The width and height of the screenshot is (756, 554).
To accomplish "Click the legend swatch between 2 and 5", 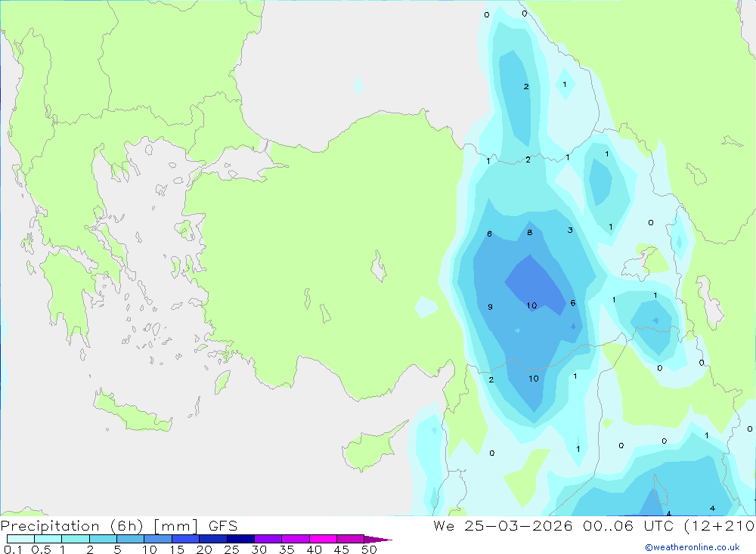I will pyautogui.click(x=103, y=539).
